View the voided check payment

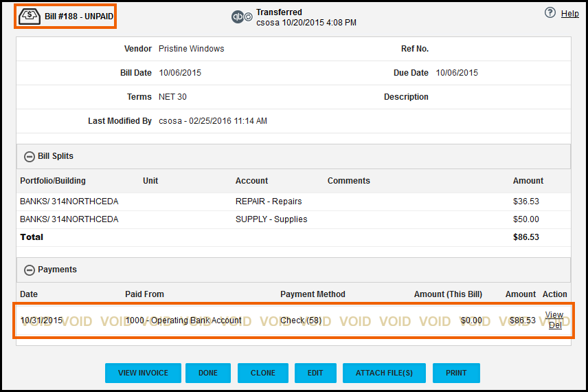tap(554, 315)
